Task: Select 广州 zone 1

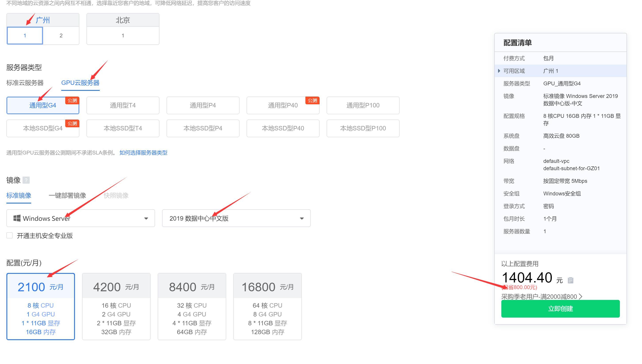Action: pyautogui.click(x=25, y=36)
